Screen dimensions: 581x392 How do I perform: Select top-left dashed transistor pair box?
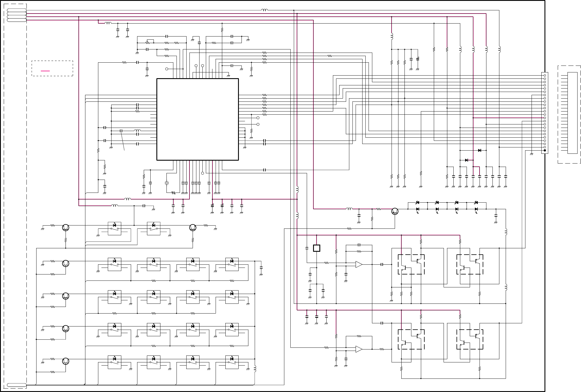click(x=411, y=264)
